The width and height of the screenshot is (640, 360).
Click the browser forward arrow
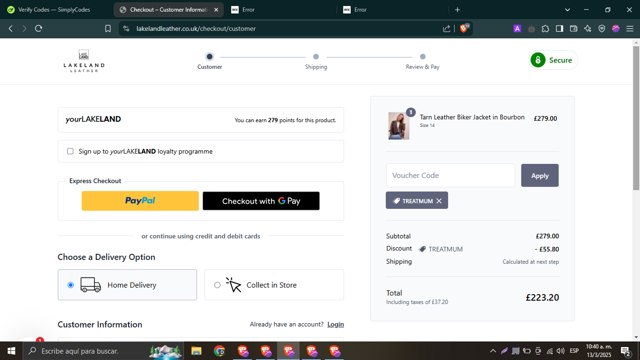(x=24, y=29)
